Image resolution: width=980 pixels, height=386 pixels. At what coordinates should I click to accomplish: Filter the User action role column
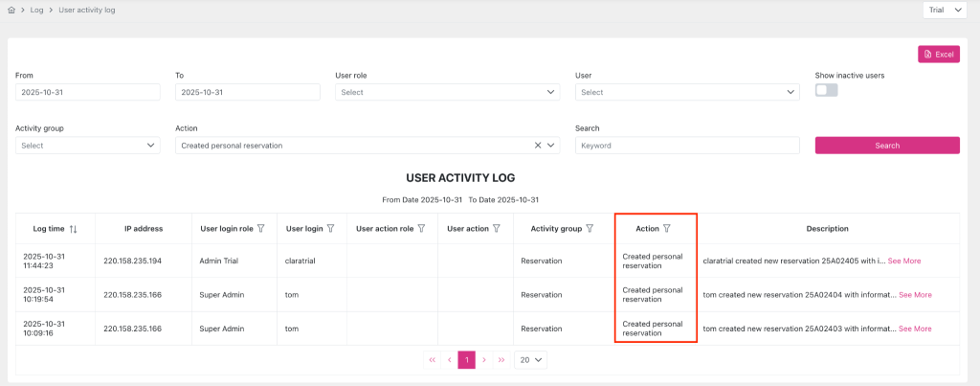tap(421, 229)
